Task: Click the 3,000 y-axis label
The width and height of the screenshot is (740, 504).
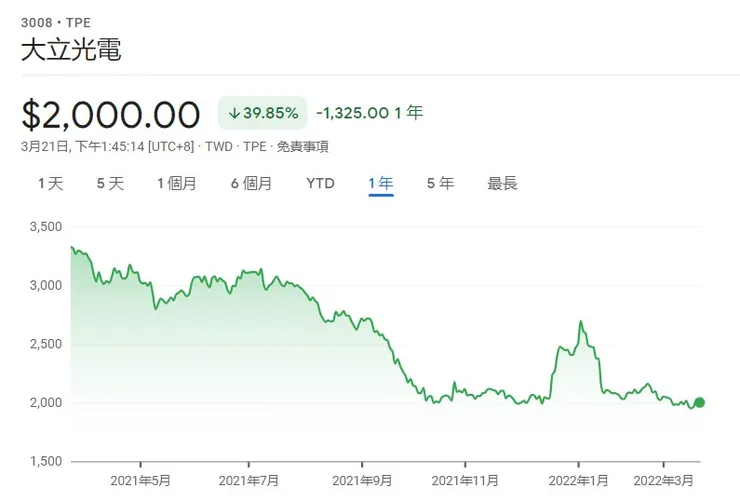Action: (x=46, y=286)
